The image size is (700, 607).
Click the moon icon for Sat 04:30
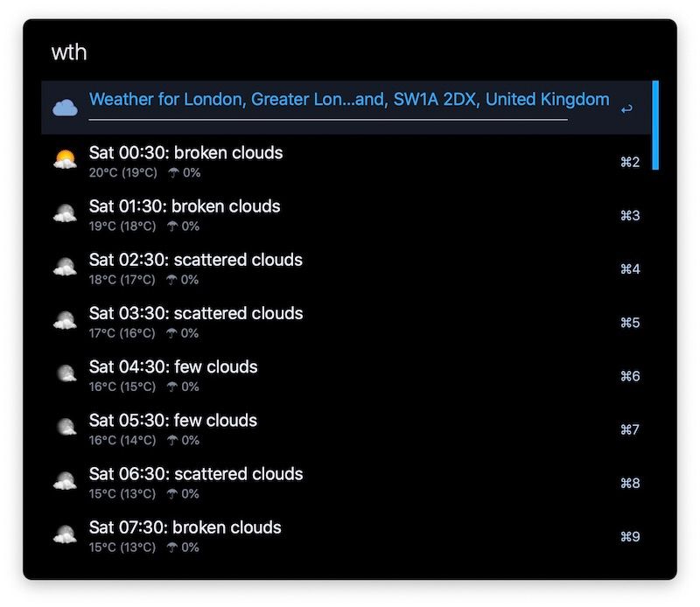65,375
